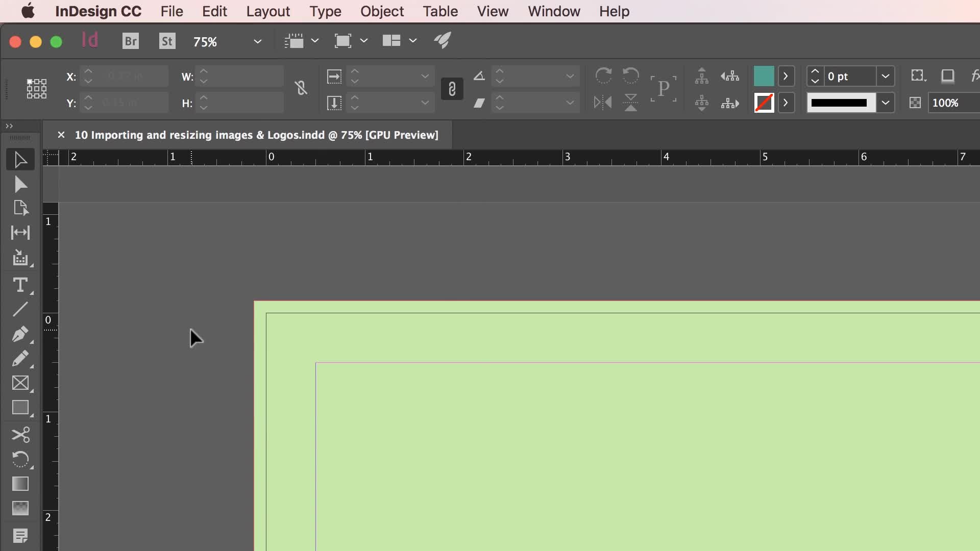Image resolution: width=980 pixels, height=551 pixels.
Task: Open the File menu
Action: 171,11
